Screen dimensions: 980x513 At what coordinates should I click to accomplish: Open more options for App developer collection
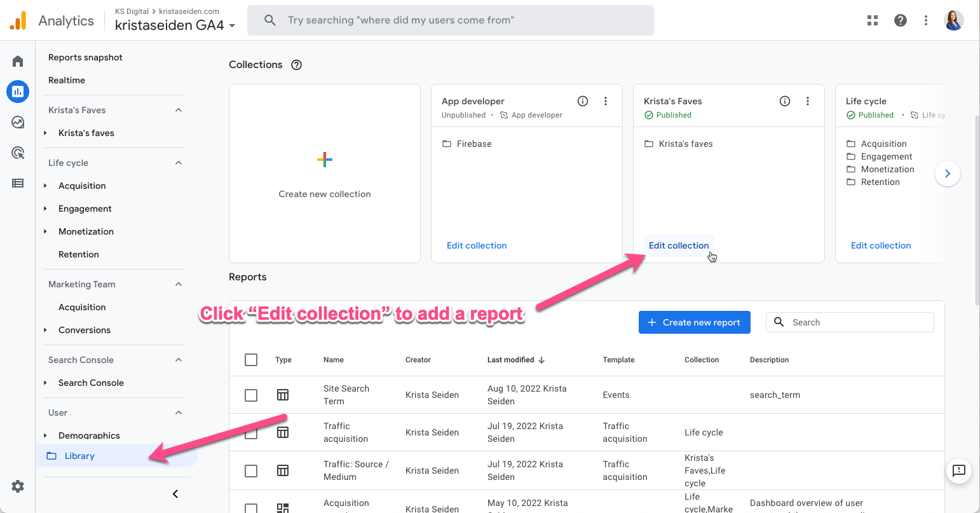click(x=606, y=101)
